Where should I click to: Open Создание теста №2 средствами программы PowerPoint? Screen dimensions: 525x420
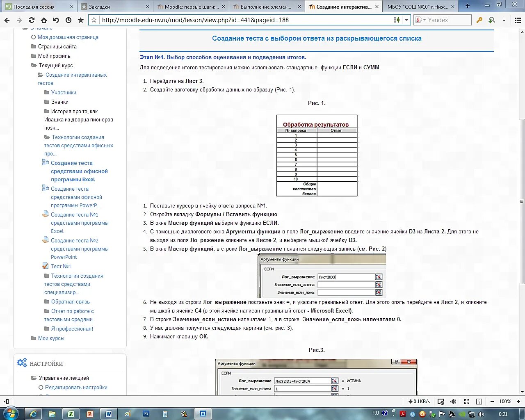[x=80, y=249]
